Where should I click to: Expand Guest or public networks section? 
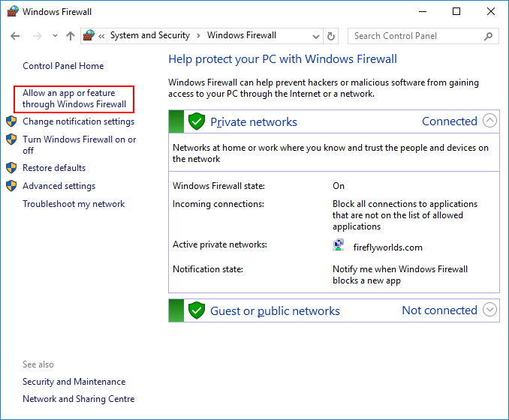tap(489, 310)
